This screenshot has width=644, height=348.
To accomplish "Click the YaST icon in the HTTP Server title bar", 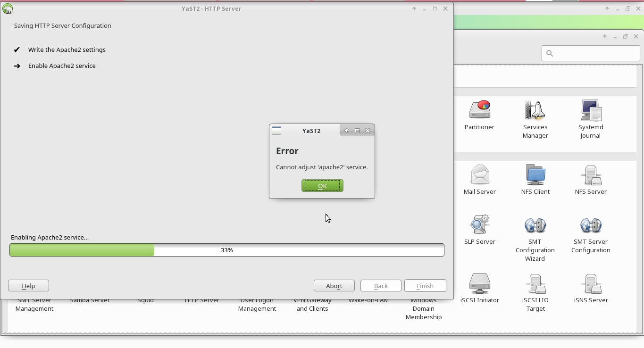I will pyautogui.click(x=8, y=8).
